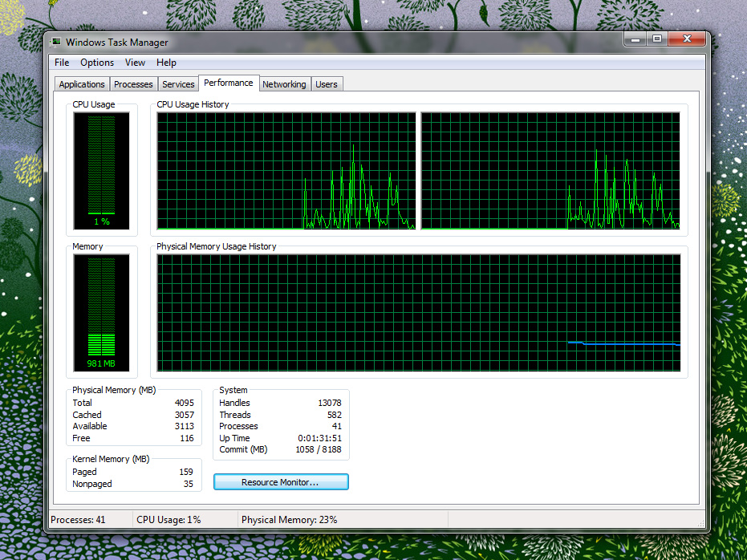Click the Commit value 1058 / 8188
Image resolution: width=747 pixels, height=560 pixels.
(x=319, y=449)
